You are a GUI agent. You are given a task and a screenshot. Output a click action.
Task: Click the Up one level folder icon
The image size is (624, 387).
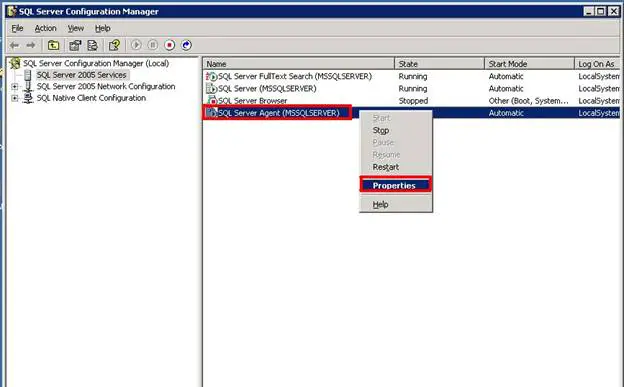click(x=53, y=45)
